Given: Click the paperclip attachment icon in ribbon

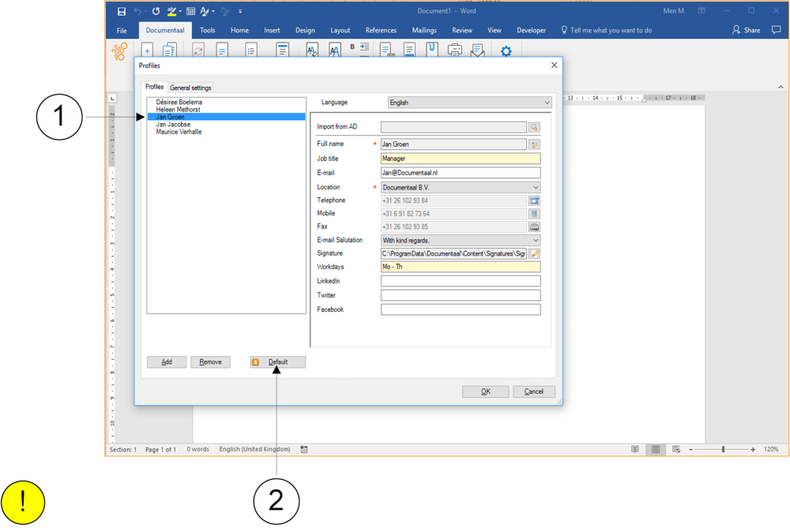Looking at the screenshot, I should 432,50.
